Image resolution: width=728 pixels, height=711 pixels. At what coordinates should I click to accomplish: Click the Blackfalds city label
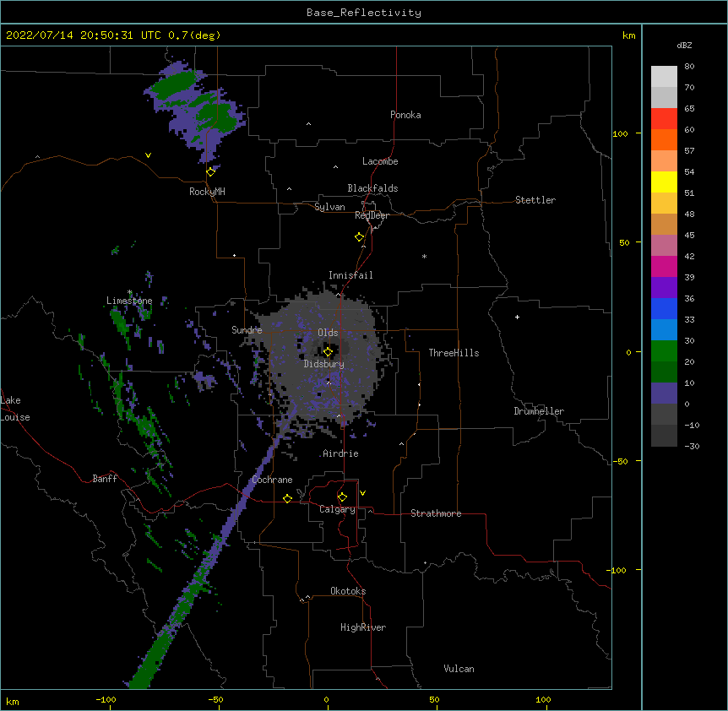(x=372, y=188)
